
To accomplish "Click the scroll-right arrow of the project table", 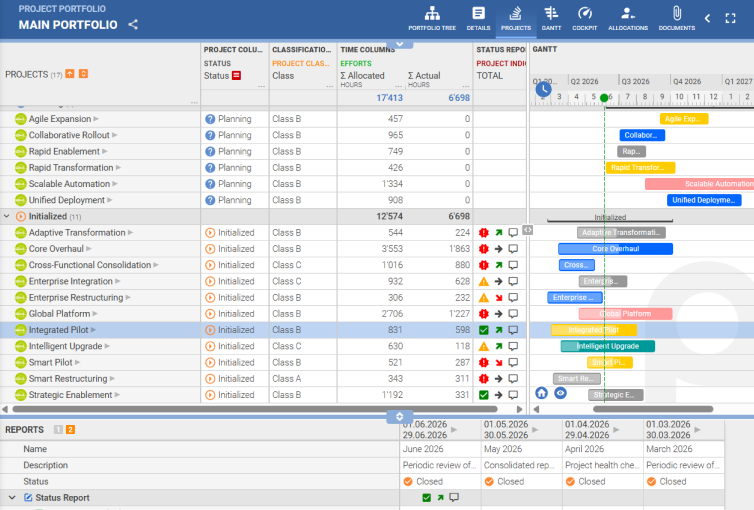I will [519, 410].
